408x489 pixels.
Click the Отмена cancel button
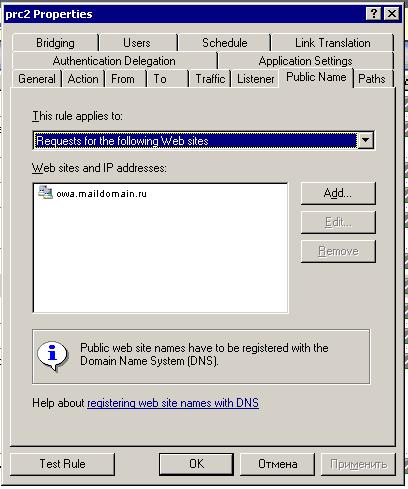tap(278, 464)
